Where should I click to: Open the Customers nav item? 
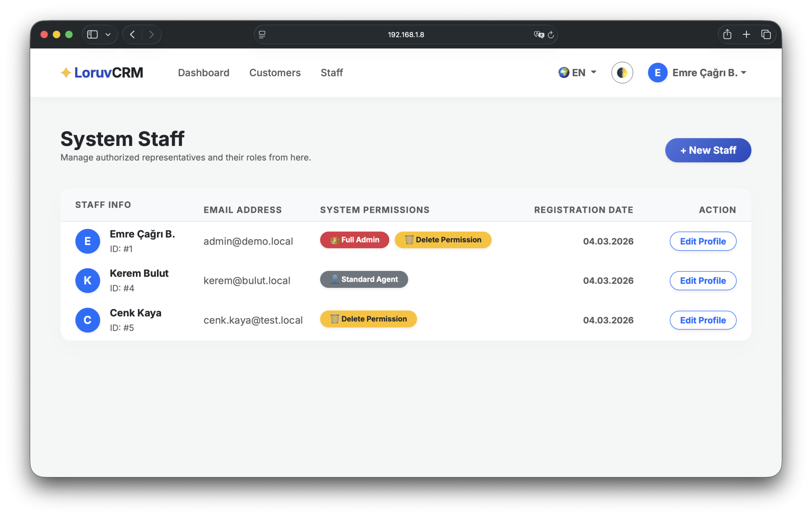point(275,73)
